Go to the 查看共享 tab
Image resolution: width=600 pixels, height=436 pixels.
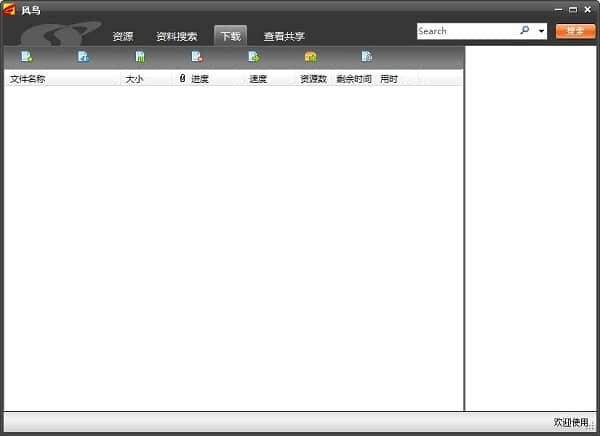284,37
